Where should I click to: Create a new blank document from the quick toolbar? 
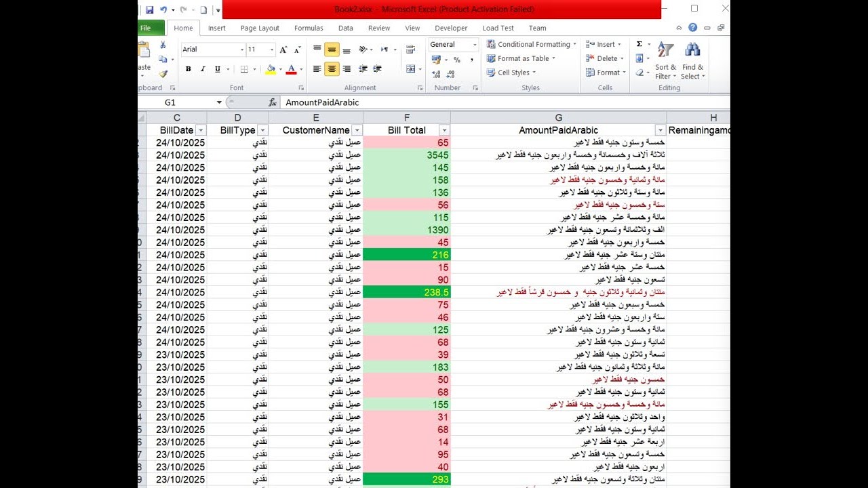204,10
